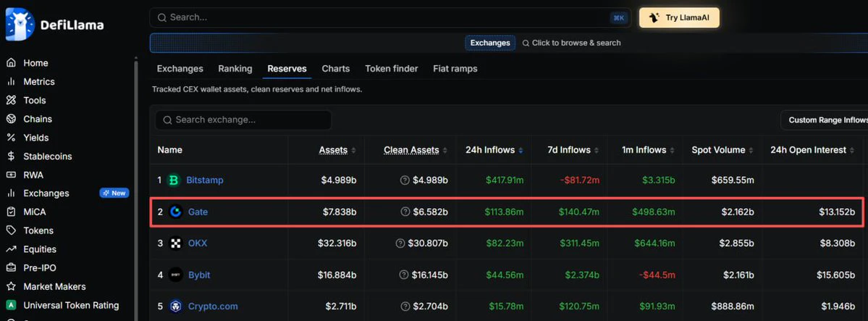The height and width of the screenshot is (321, 868).
Task: Click help icon beside Gate clean assets
Action: [x=405, y=212]
